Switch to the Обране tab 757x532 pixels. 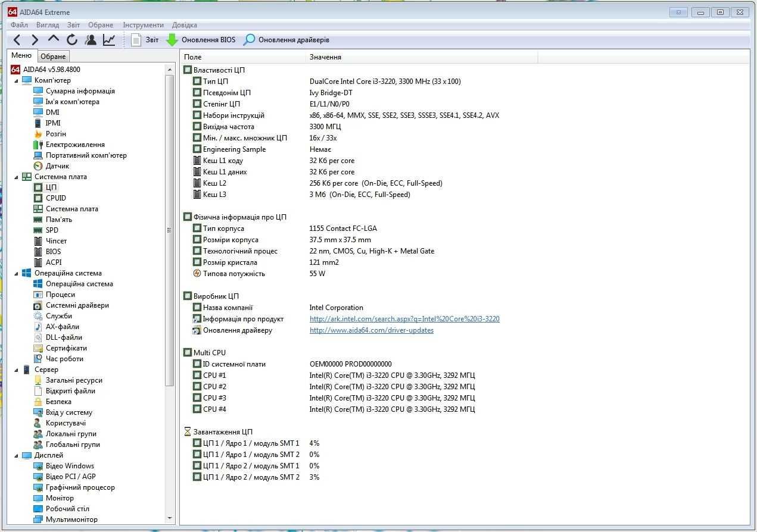pos(53,56)
